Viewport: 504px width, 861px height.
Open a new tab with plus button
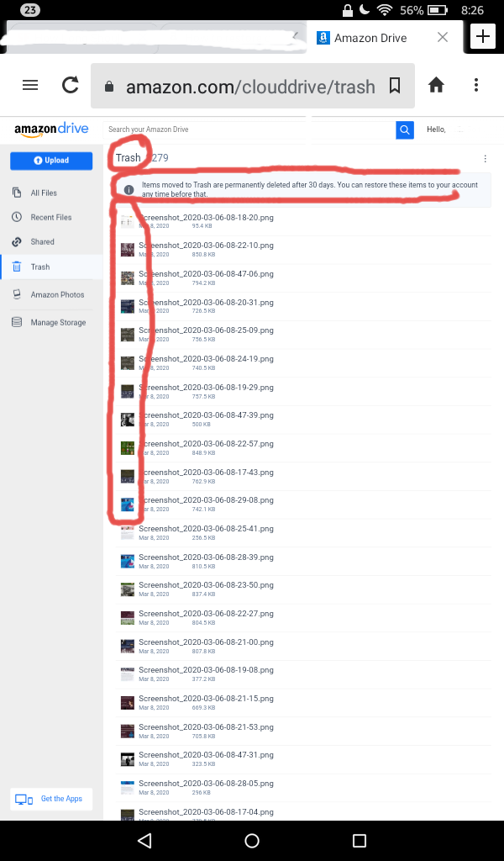pos(483,37)
